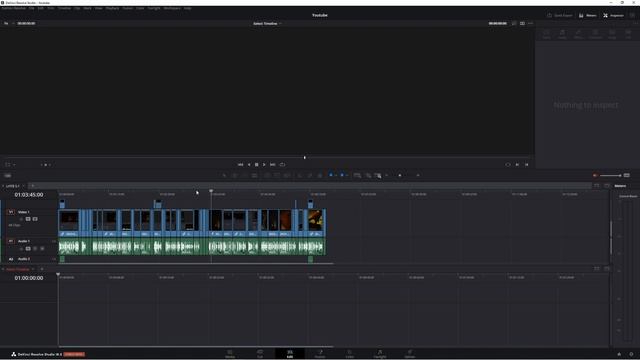The image size is (640, 360).
Task: Toggle loop playback
Action: [x=282, y=164]
